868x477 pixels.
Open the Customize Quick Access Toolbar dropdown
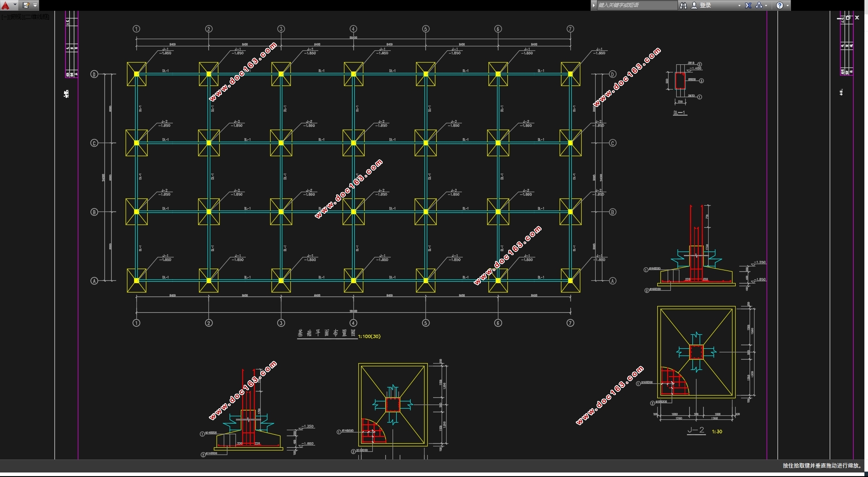(x=35, y=5)
